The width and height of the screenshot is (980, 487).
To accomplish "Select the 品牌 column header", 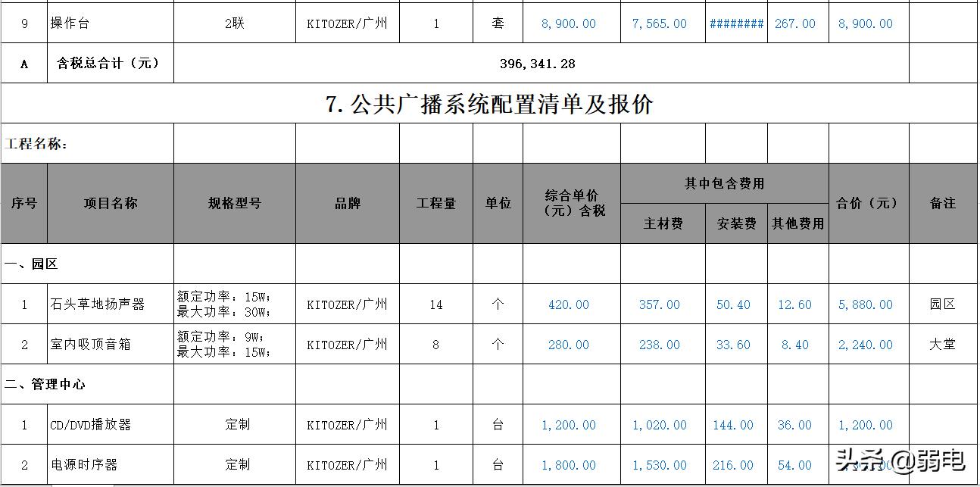I will coord(347,203).
